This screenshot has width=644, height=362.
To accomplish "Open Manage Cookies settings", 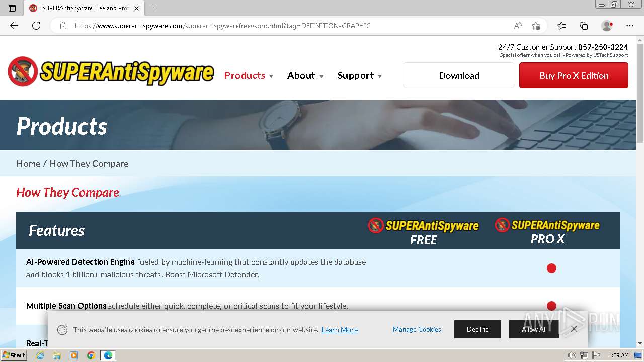I will pos(417,329).
